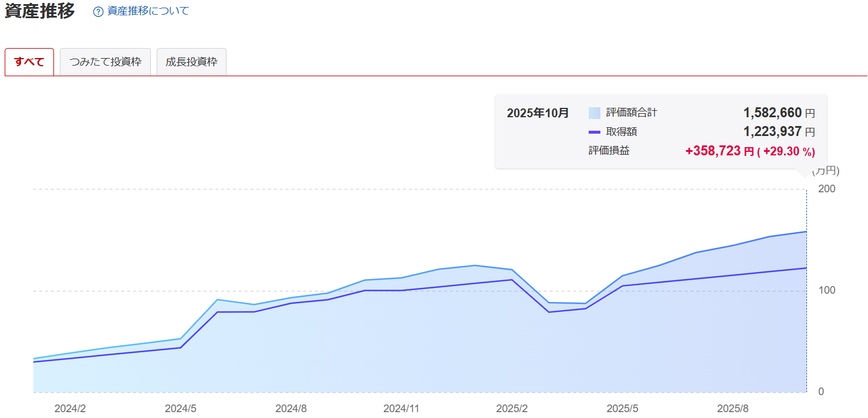This screenshot has height=418, width=868.
Task: Select the すべて tab
Action: [x=29, y=62]
